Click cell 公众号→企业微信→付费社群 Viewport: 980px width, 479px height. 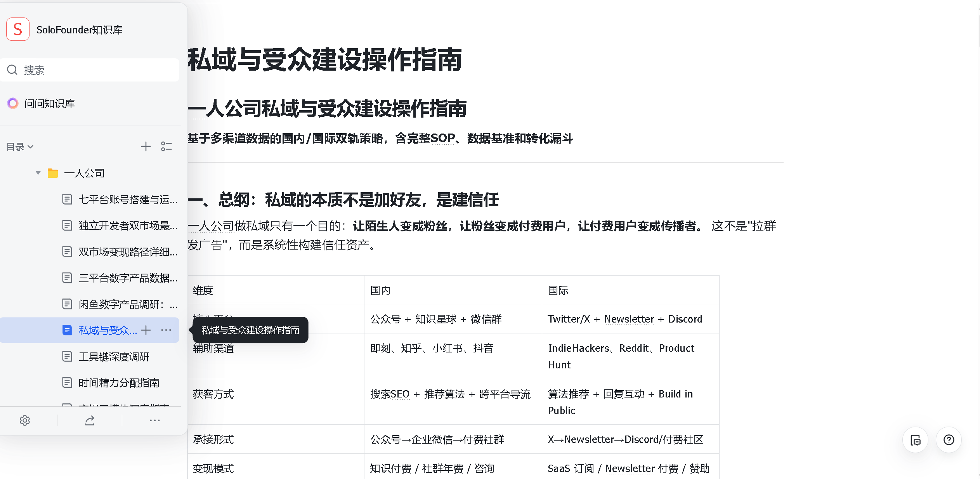(x=453, y=439)
